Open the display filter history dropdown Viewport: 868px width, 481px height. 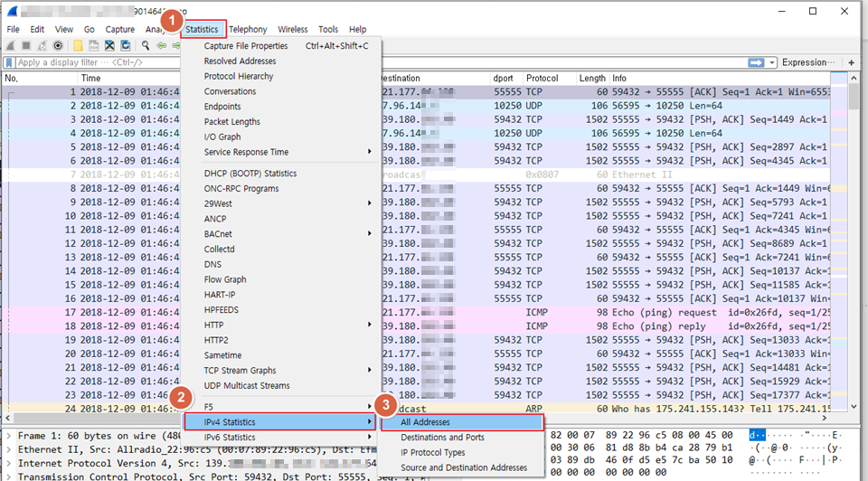pyautogui.click(x=771, y=62)
